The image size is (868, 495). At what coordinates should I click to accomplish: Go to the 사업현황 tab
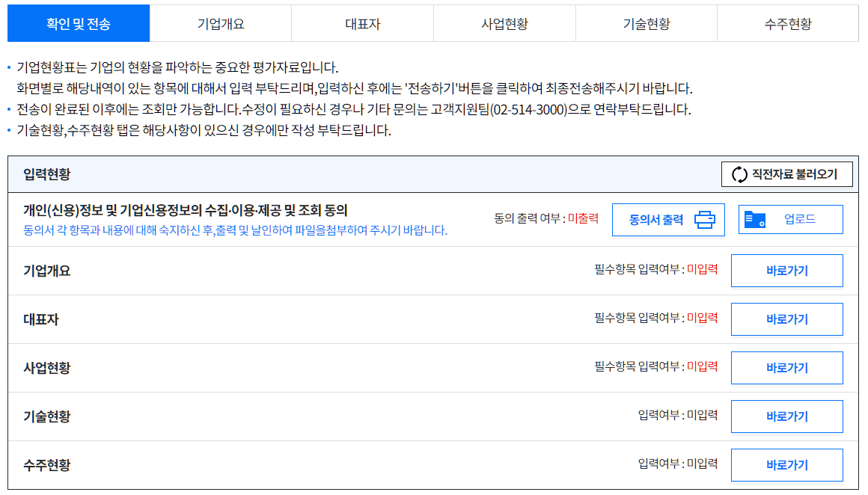504,24
